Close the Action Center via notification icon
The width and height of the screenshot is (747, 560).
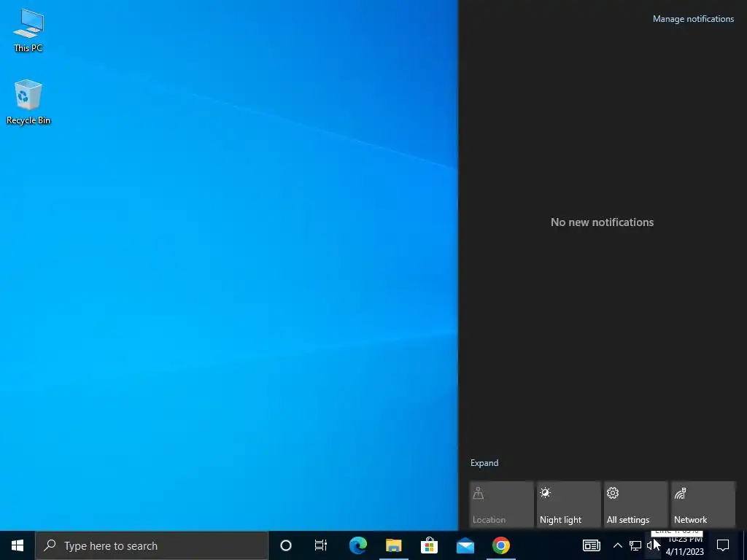[723, 545]
